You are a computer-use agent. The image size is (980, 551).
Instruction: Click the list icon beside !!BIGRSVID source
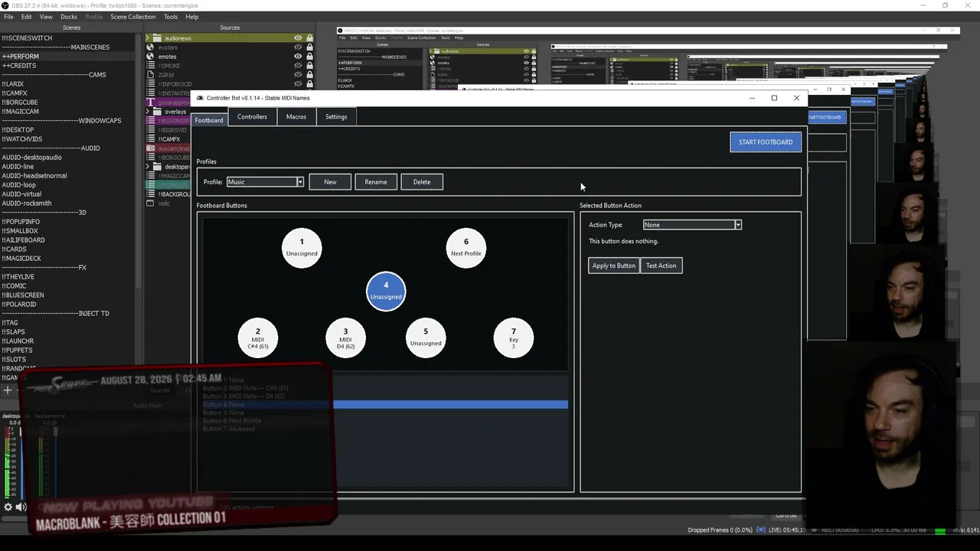[150, 130]
